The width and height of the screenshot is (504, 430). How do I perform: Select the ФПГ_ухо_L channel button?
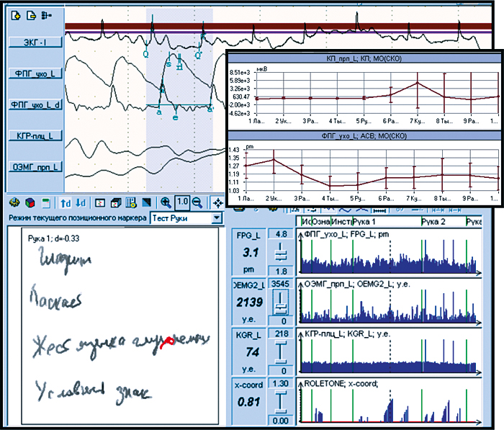[x=34, y=73]
